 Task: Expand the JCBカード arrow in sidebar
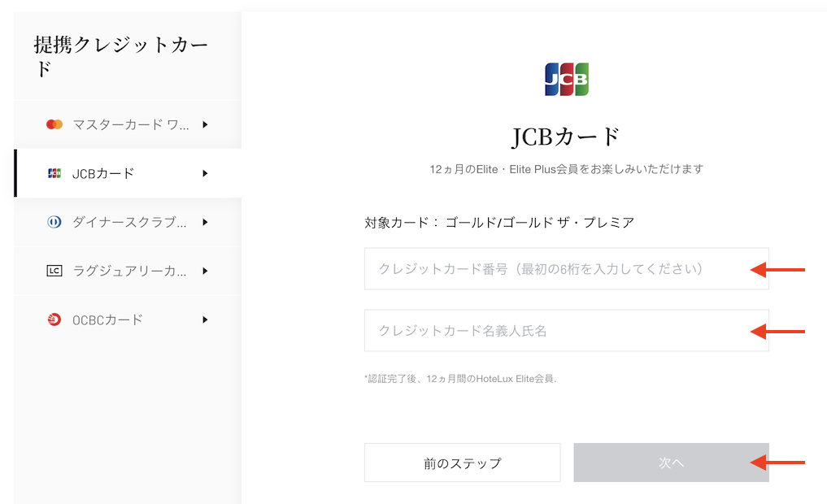pyautogui.click(x=206, y=173)
